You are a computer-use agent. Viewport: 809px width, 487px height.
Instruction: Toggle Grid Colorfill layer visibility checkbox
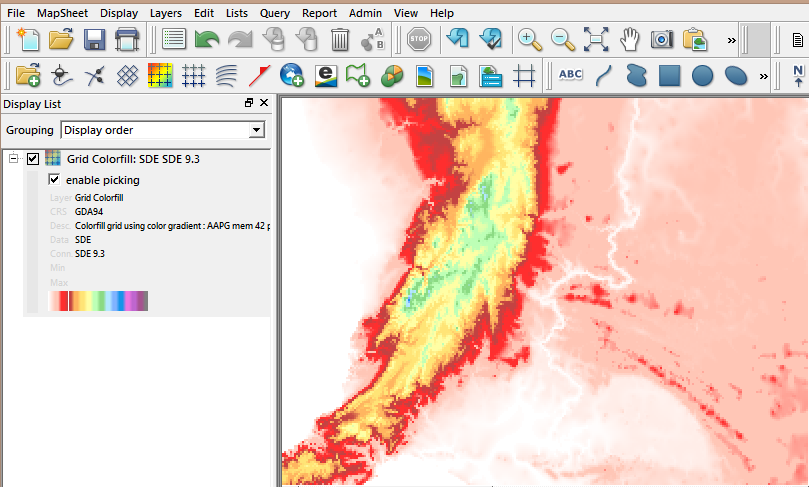33,159
